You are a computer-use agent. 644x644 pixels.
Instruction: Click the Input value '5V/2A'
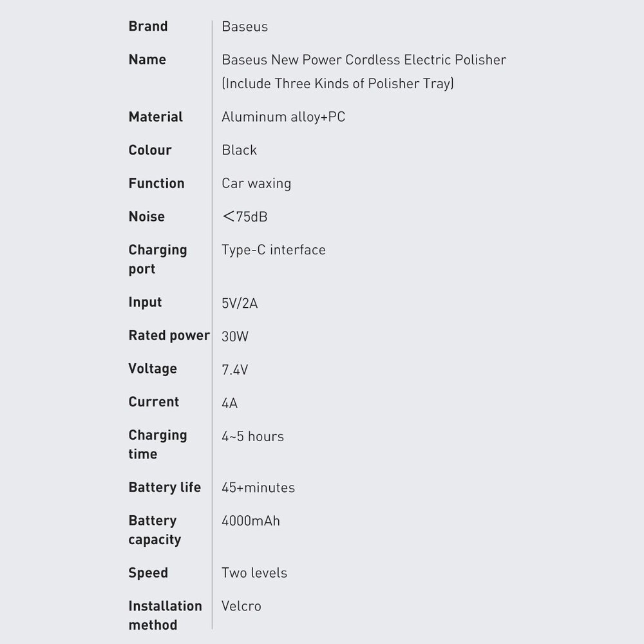[240, 303]
